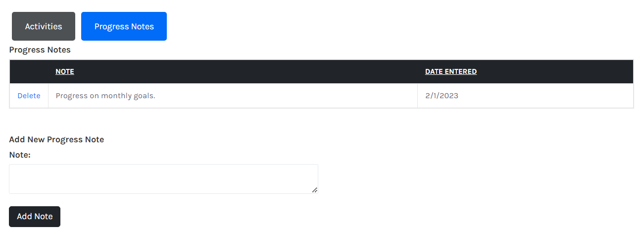Viewport: 644px width, 234px height.
Task: Click the year 2023 in the date cell
Action: point(449,96)
